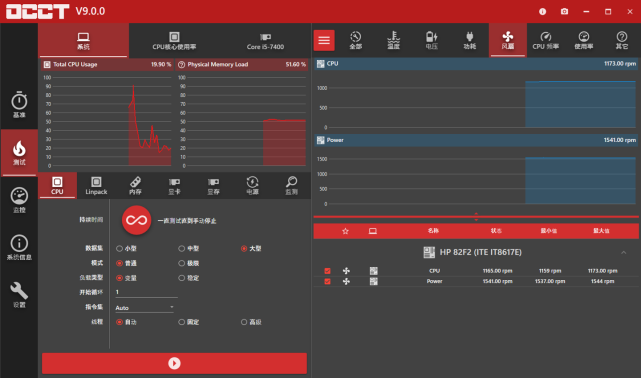641x378 pixels.
Task: Click the screenshot camera icon
Action: point(564,11)
